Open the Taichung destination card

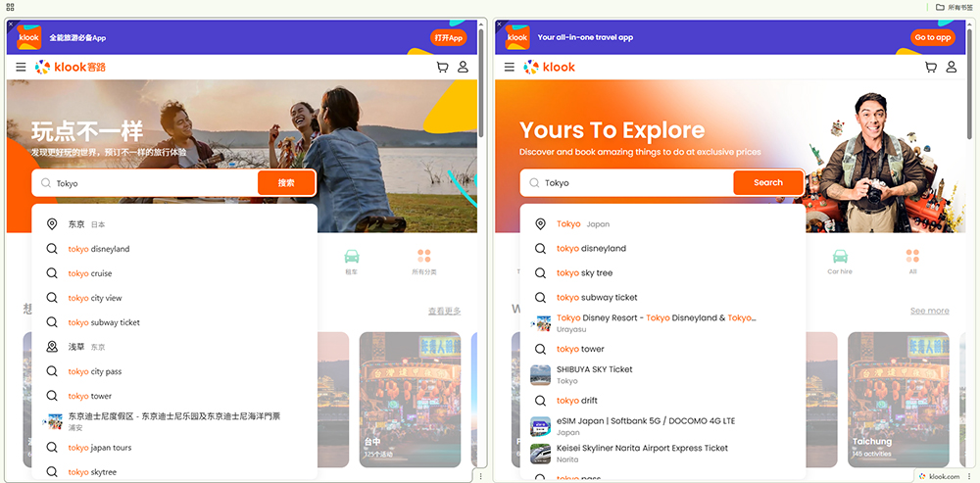click(898, 400)
